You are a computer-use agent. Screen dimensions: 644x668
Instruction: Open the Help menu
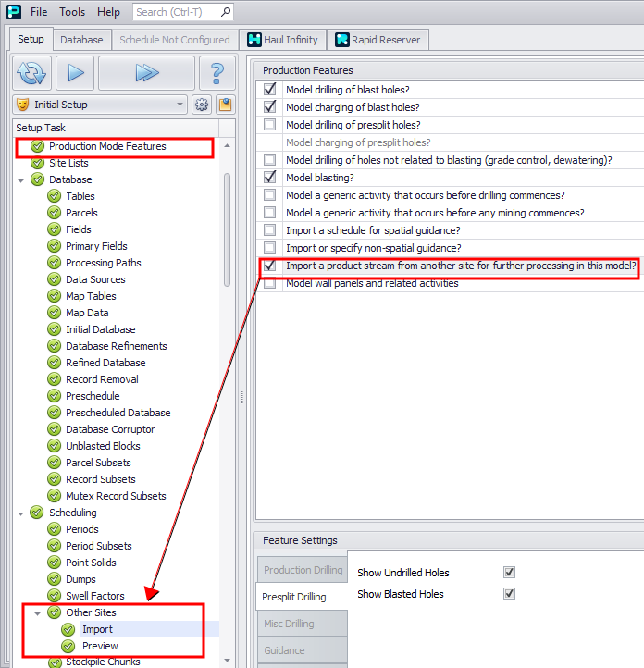point(108,12)
